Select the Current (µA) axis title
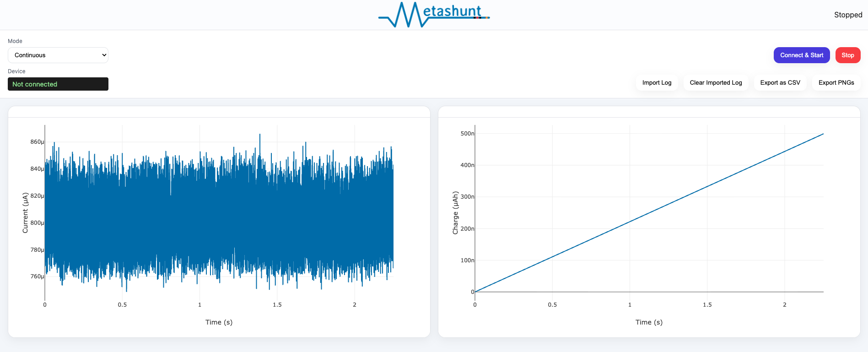The height and width of the screenshot is (352, 868). pyautogui.click(x=25, y=213)
